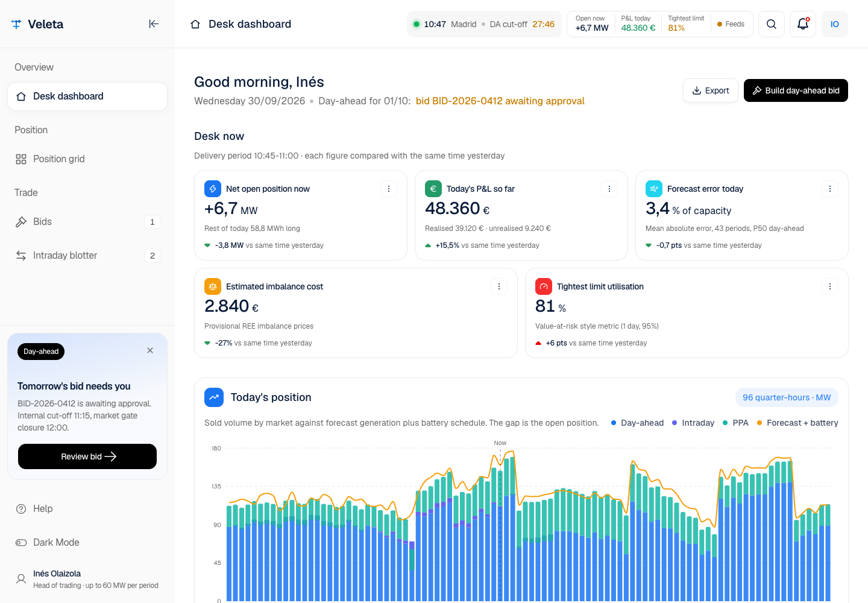Collapse the sidebar with the arrow icon
868x603 pixels.
[154, 24]
